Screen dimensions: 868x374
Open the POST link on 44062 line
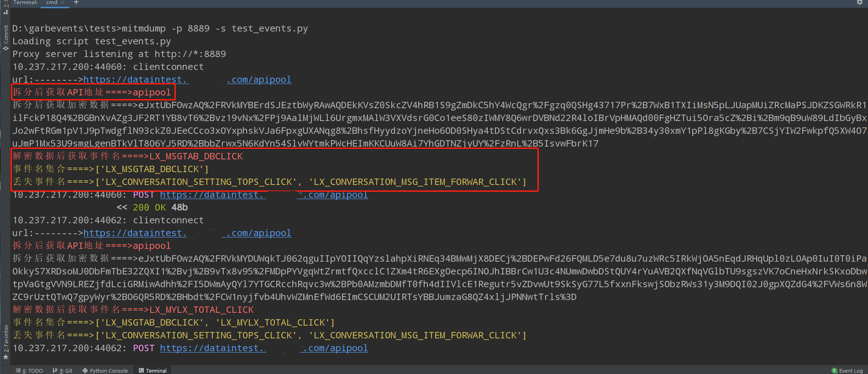(264, 348)
